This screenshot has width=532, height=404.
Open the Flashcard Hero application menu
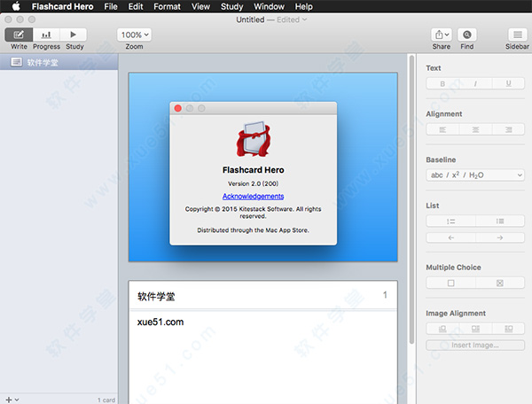62,6
